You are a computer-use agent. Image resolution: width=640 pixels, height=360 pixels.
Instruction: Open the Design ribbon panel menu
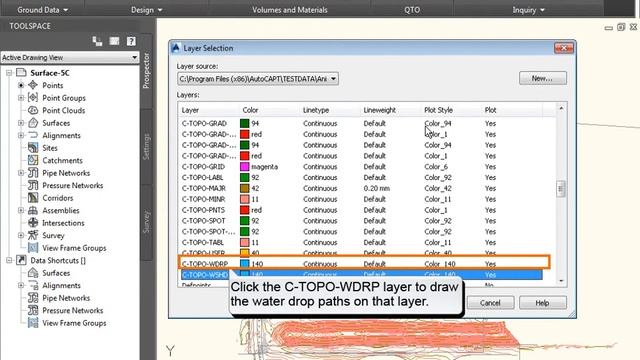(146, 10)
